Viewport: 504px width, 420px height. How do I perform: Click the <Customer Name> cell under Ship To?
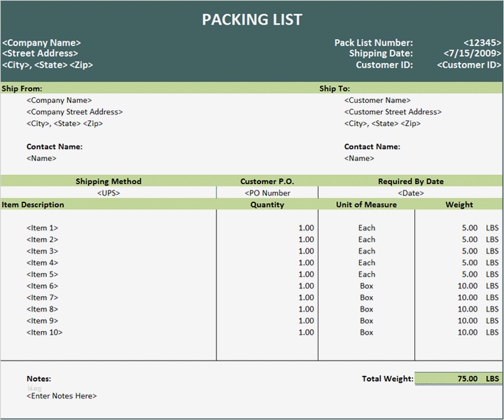click(x=377, y=101)
